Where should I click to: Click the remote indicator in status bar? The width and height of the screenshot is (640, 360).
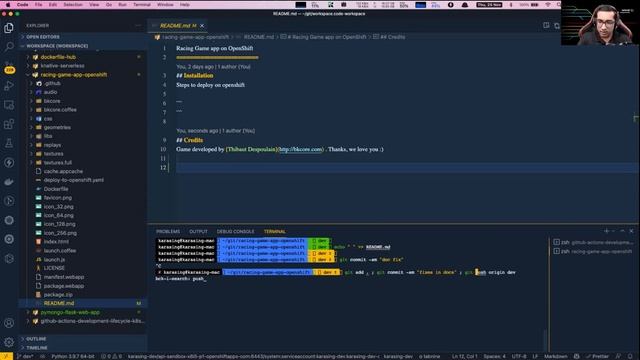pyautogui.click(x=6, y=356)
